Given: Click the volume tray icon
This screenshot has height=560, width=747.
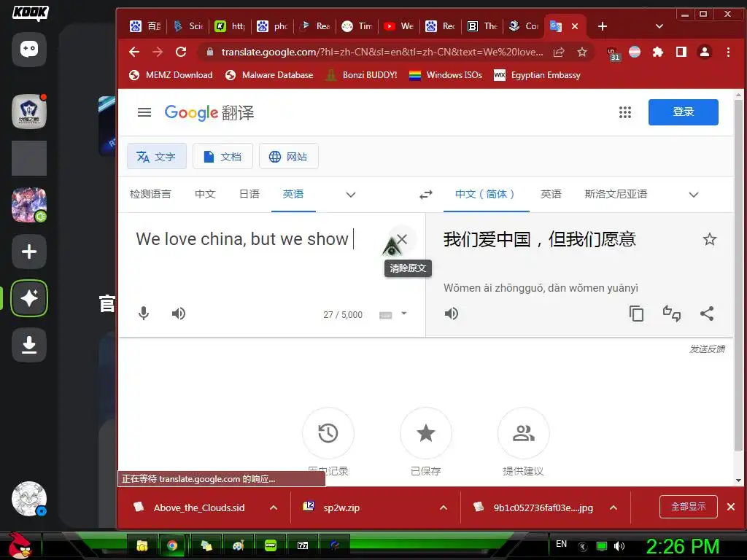Looking at the screenshot, I should [x=619, y=546].
